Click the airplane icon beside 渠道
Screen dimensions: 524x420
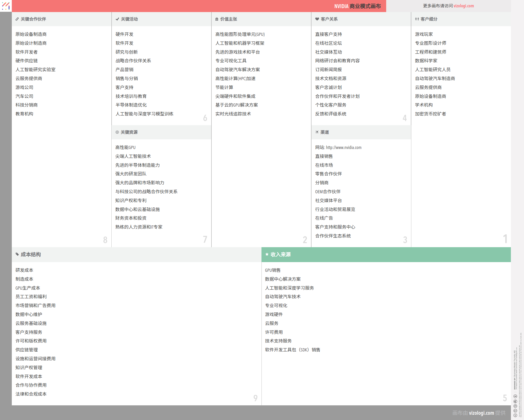click(x=317, y=132)
